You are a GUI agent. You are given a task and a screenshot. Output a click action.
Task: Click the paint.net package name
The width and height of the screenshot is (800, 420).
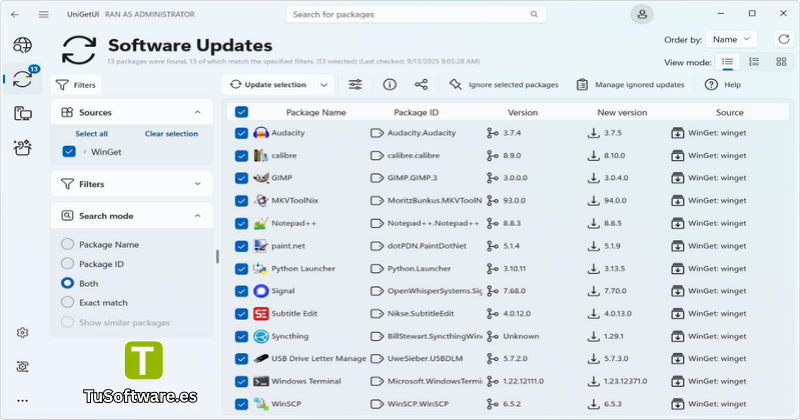tap(288, 246)
